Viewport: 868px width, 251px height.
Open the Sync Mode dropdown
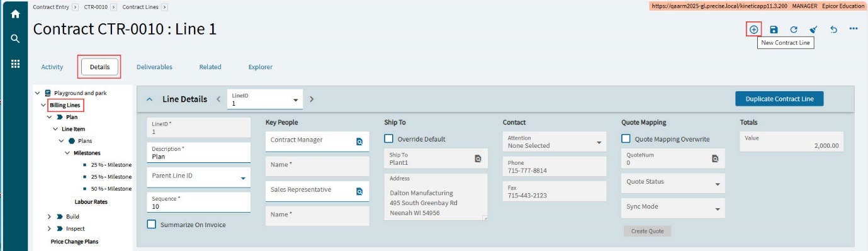pyautogui.click(x=718, y=209)
